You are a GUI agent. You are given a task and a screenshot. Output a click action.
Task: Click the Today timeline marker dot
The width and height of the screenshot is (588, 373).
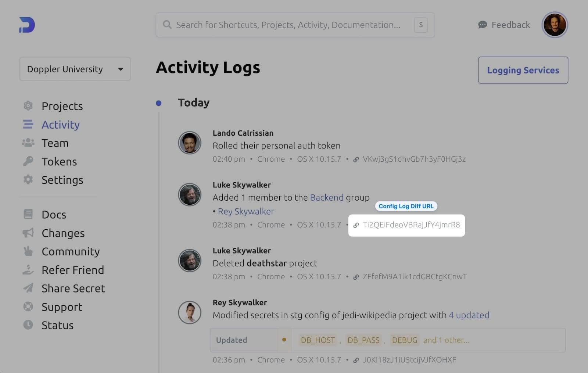pyautogui.click(x=158, y=103)
